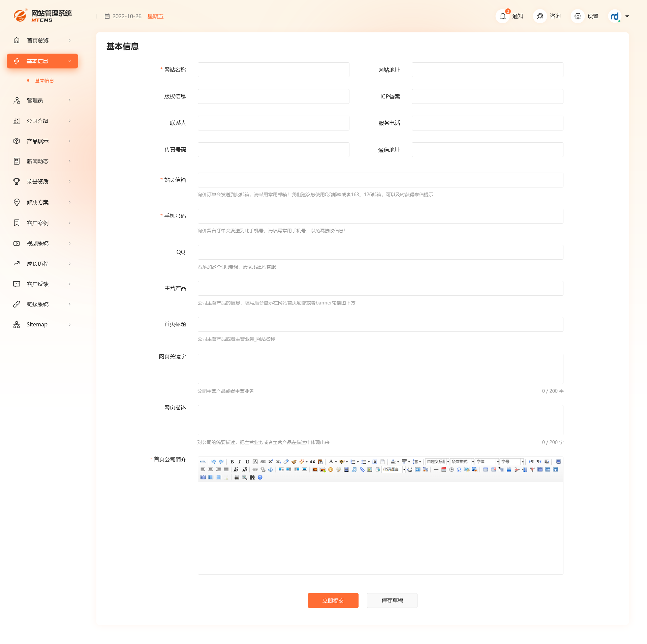Image resolution: width=647 pixels, height=644 pixels.
Task: Apply subscript in editor toolbar
Action: point(278,462)
